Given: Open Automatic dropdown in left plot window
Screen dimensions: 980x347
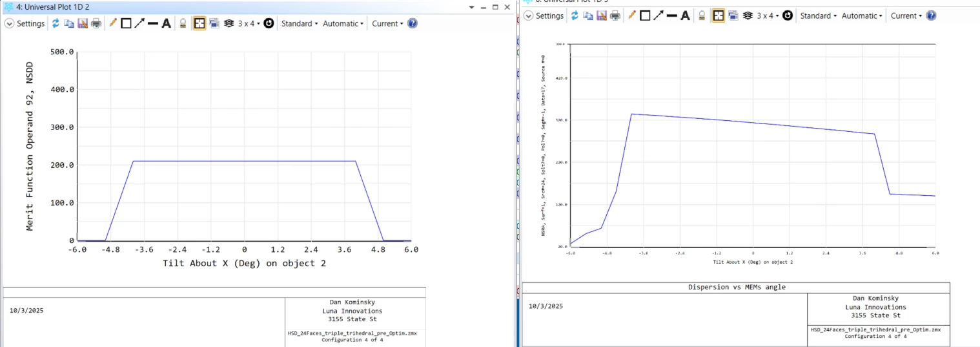Looking at the screenshot, I should (343, 23).
